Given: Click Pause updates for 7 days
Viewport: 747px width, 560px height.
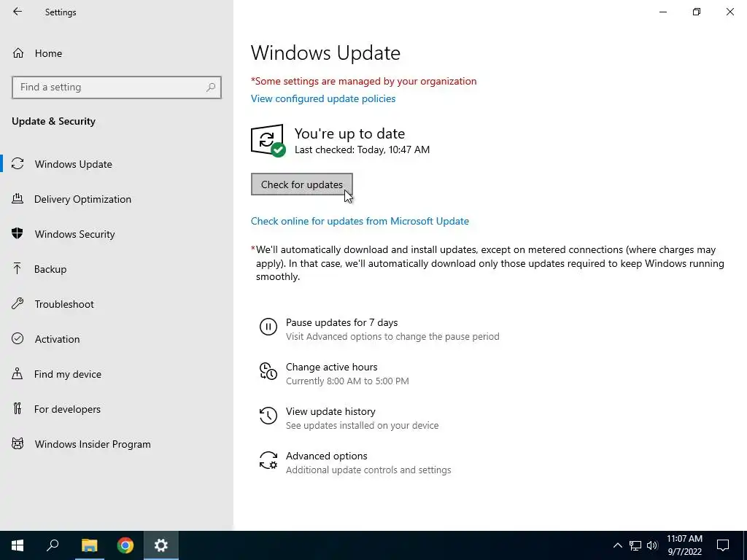Looking at the screenshot, I should pyautogui.click(x=379, y=329).
